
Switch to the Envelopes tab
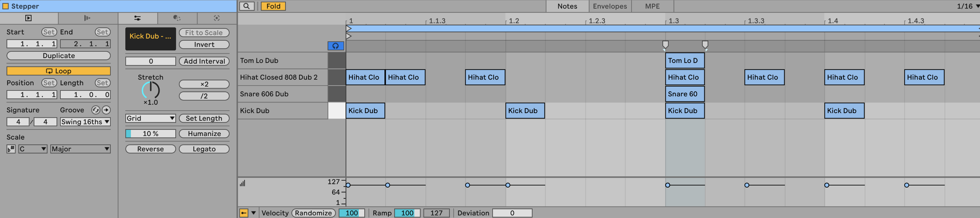(x=609, y=6)
